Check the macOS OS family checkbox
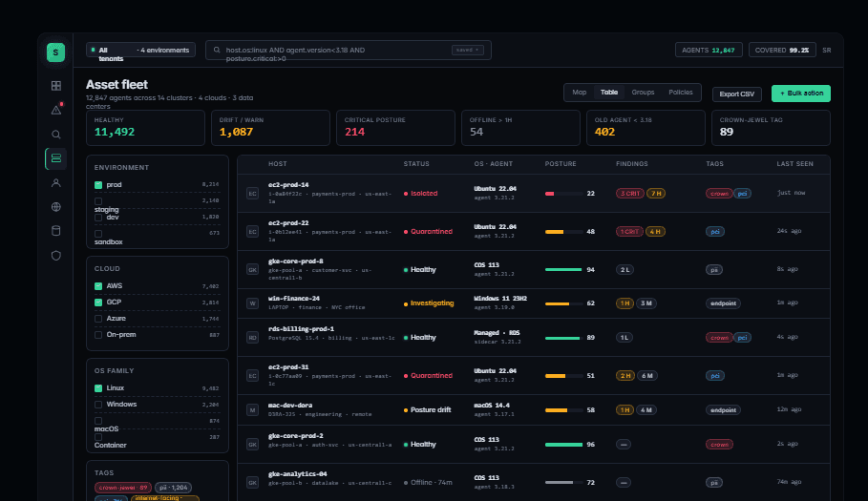 (x=98, y=421)
